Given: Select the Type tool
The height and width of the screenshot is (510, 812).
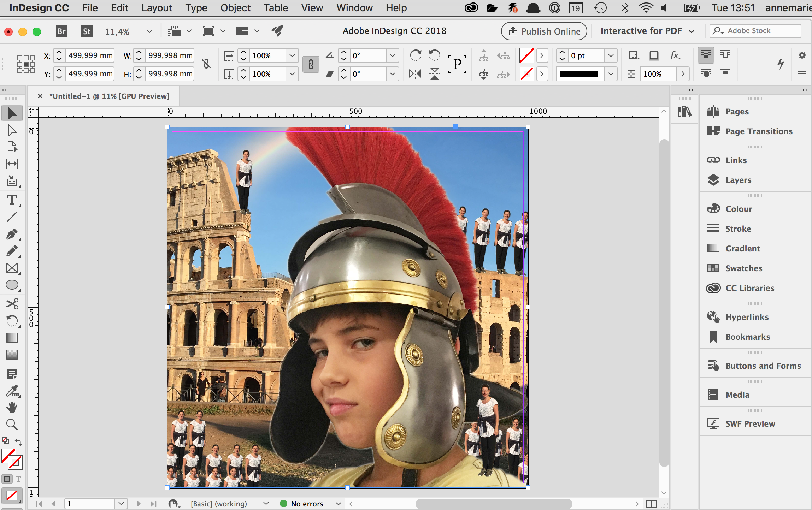Looking at the screenshot, I should click(12, 200).
